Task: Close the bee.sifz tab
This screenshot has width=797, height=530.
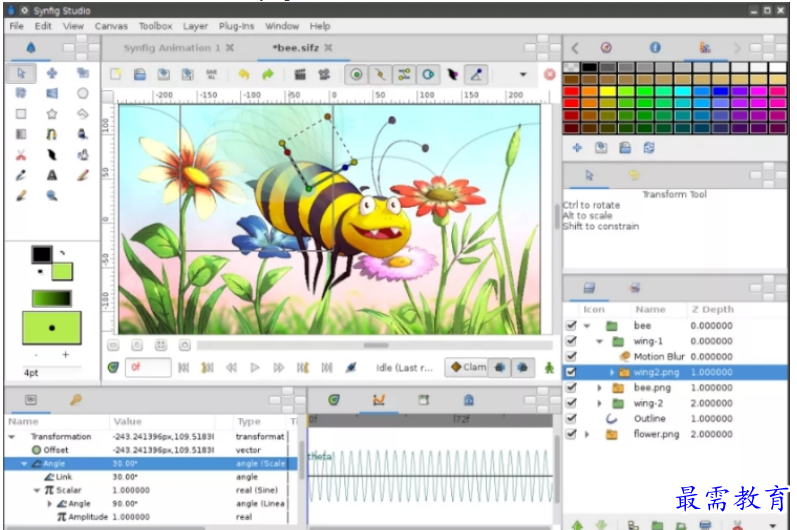Action: click(x=328, y=48)
